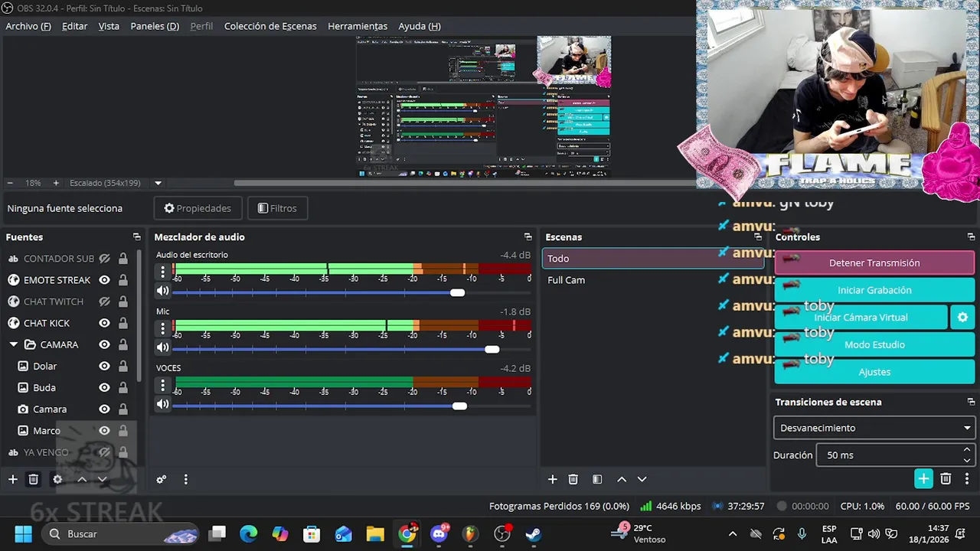Adjust VOCES volume slider
This screenshot has width=980, height=551.
tap(459, 406)
